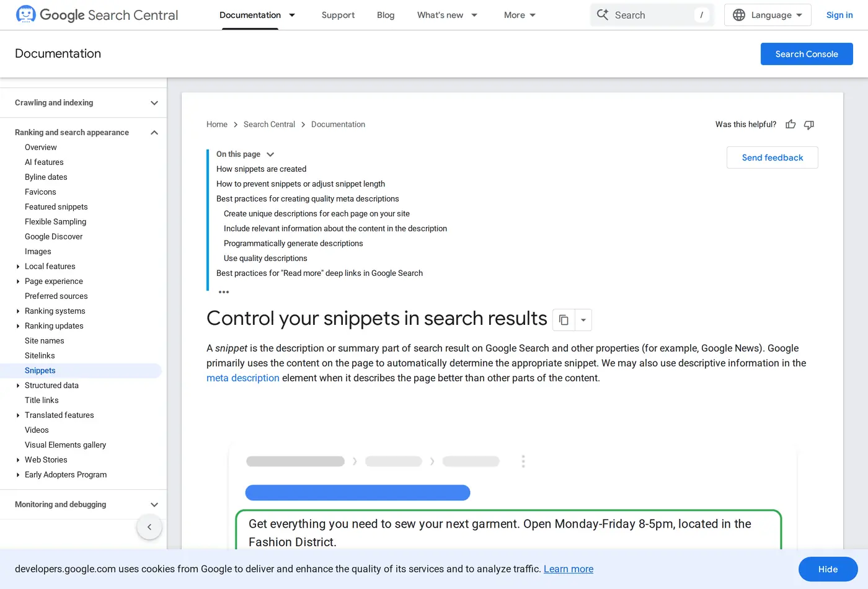The image size is (868, 589).
Task: Click Sign in
Action: [x=839, y=15]
